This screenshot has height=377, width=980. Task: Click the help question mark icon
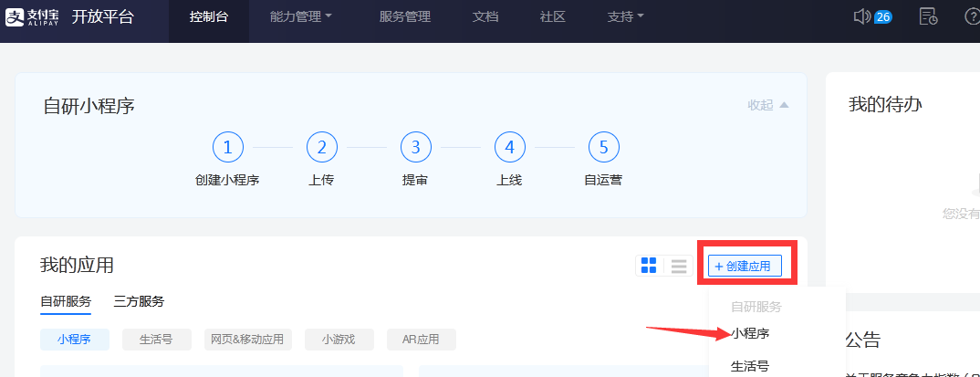coord(973,16)
